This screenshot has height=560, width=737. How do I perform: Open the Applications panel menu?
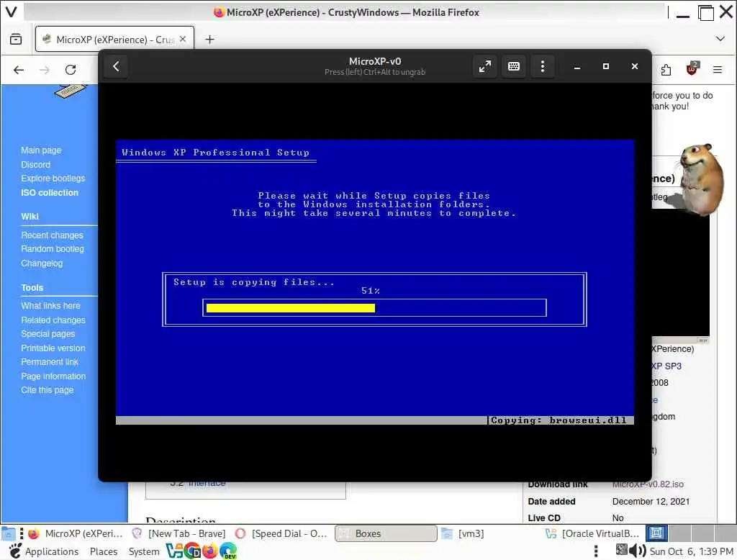(44, 551)
